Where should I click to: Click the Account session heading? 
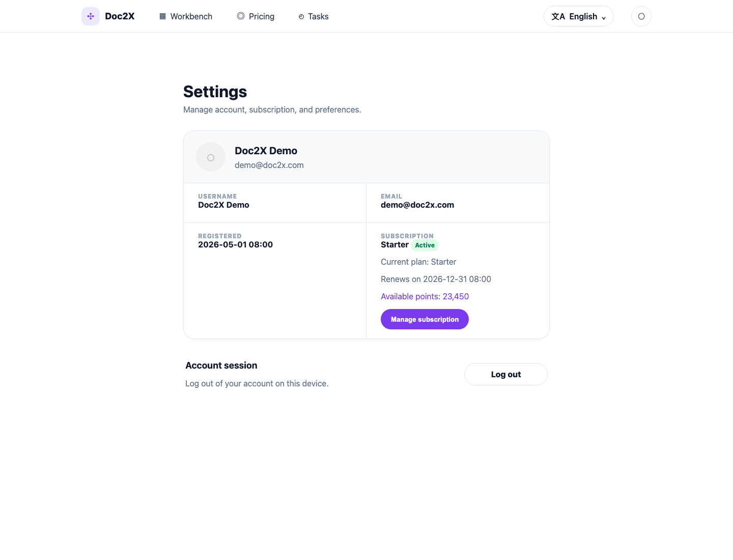[221, 366]
